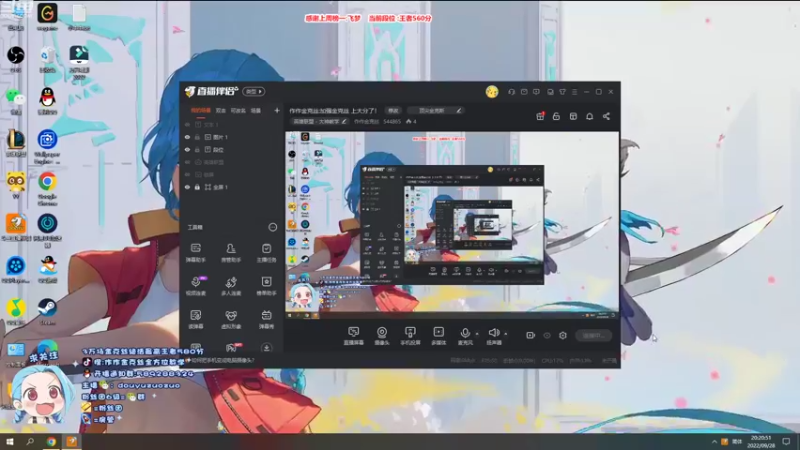Open the 虚拟形象 virtual avatar tool
The height and width of the screenshot is (450, 800).
[231, 319]
